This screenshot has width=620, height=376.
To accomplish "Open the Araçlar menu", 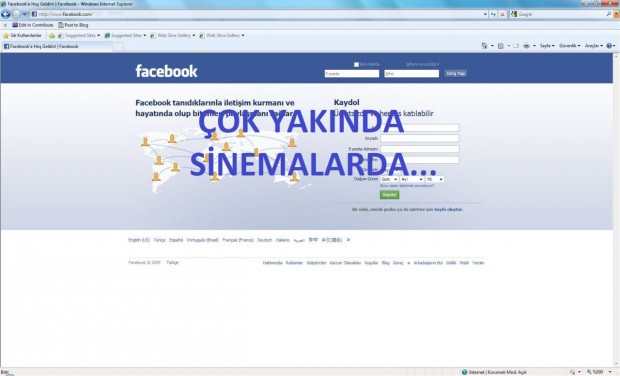I will pyautogui.click(x=594, y=46).
